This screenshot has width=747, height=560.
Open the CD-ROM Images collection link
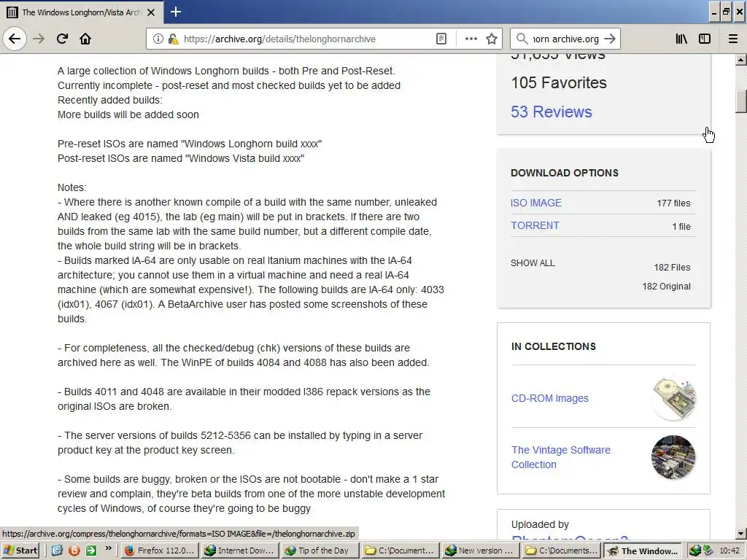pyautogui.click(x=550, y=398)
